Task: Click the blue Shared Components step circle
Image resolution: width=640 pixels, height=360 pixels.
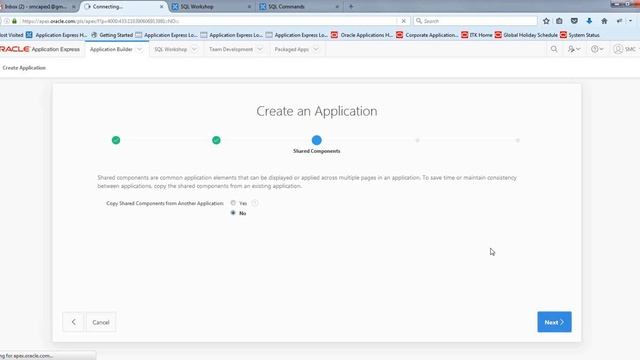Action: [317, 140]
